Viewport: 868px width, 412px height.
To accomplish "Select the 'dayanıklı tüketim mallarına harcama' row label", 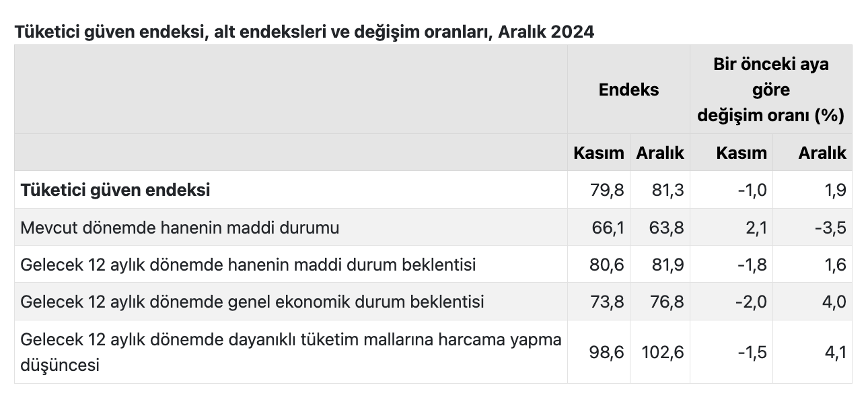I will point(291,352).
